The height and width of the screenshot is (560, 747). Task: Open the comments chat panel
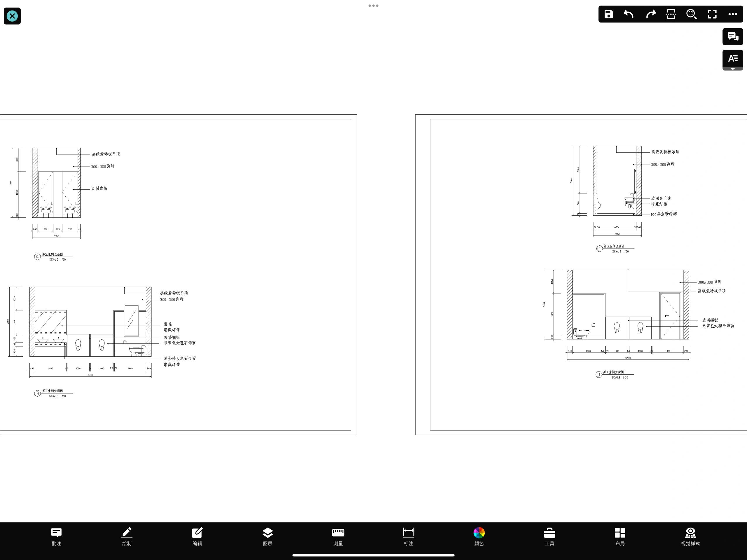[732, 36]
